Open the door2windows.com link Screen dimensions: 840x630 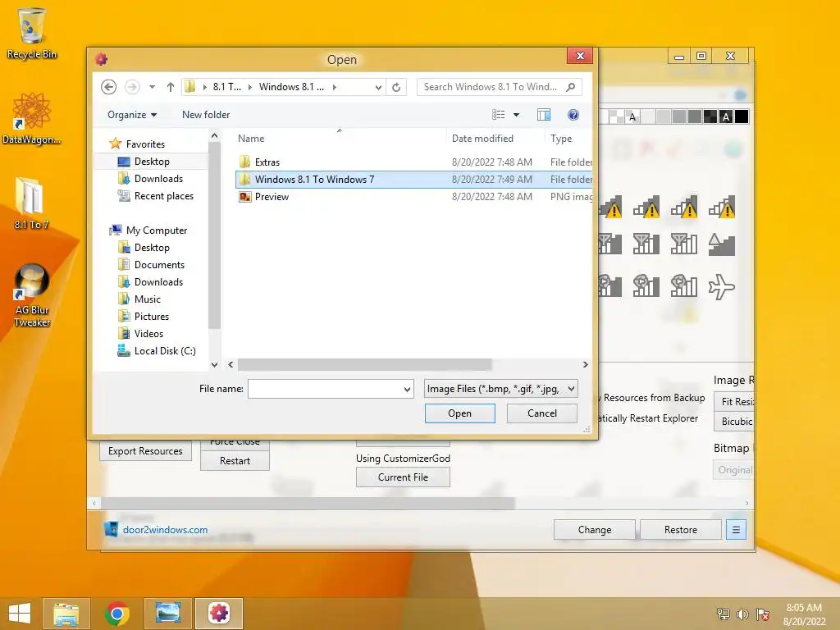point(165,530)
